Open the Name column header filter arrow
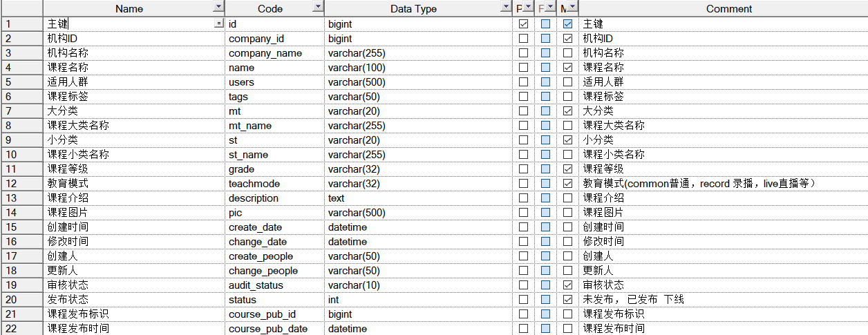868x335 pixels. (218, 7)
